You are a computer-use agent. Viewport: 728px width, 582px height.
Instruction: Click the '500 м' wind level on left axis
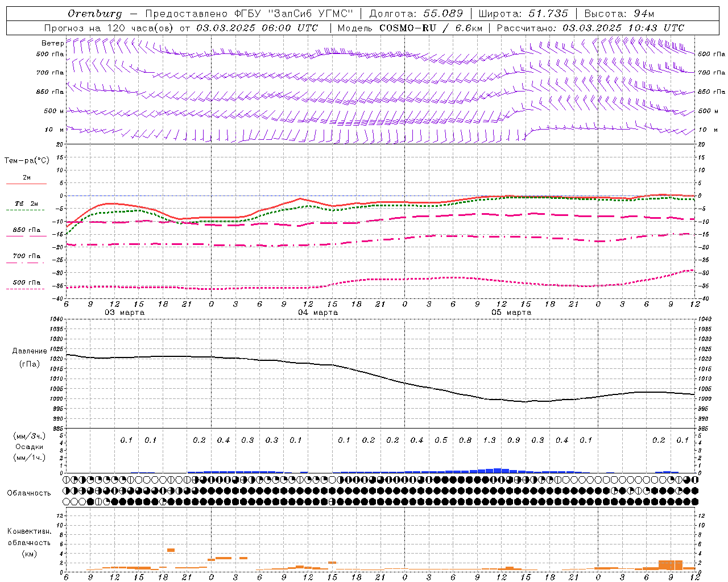pos(54,111)
